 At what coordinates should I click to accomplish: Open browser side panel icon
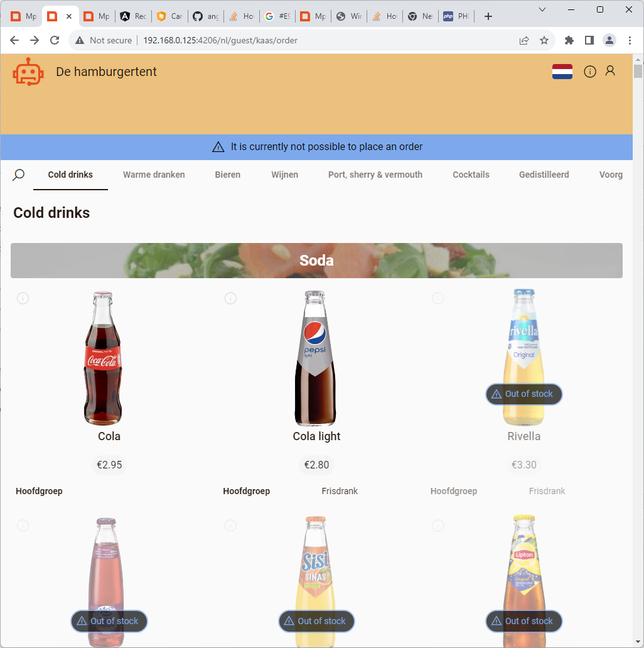[x=589, y=40]
